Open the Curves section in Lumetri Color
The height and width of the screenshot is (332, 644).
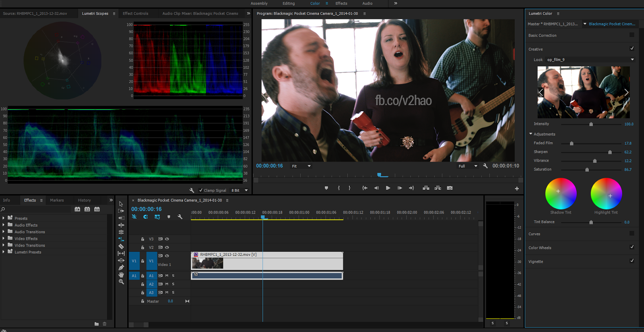coord(534,234)
